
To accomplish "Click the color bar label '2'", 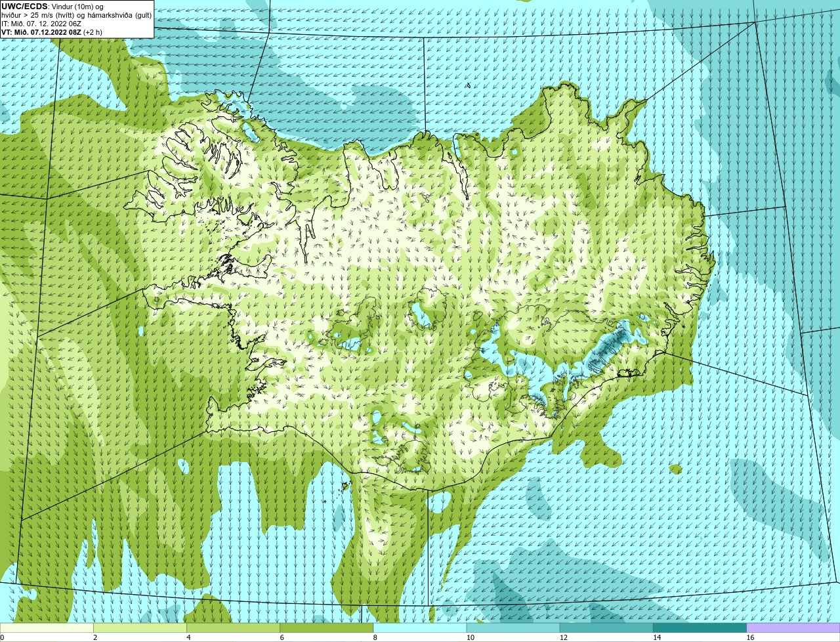I will point(95,637).
